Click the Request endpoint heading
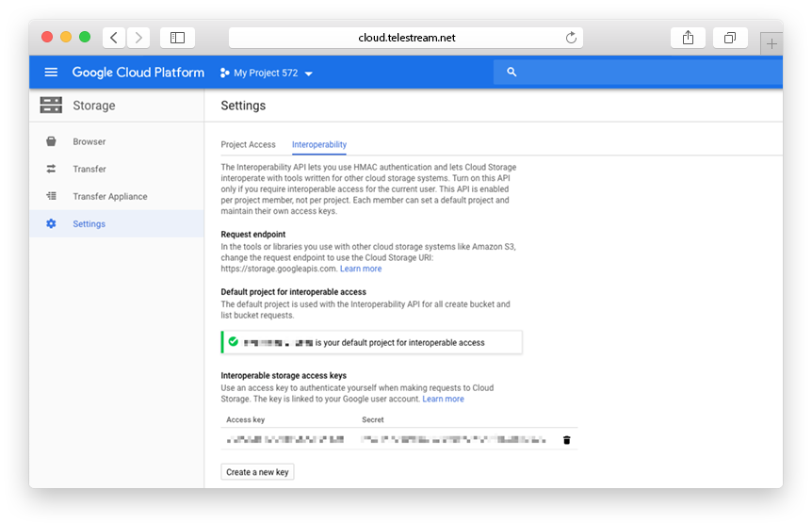The width and height of the screenshot is (812, 523). coord(253,234)
